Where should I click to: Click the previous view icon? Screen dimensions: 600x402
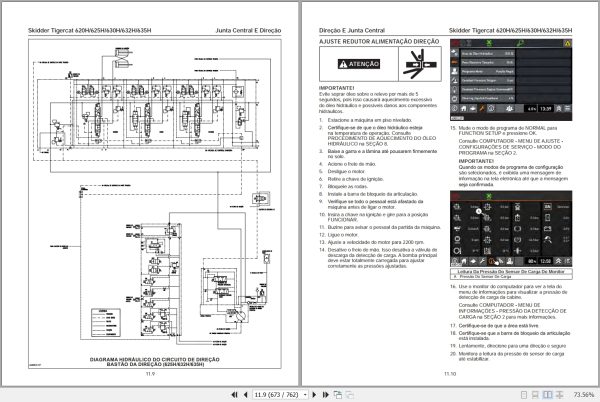coord(338,394)
